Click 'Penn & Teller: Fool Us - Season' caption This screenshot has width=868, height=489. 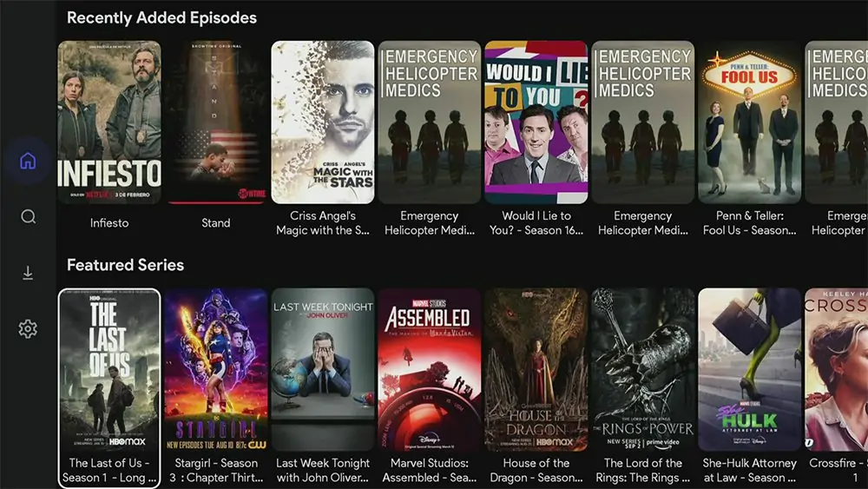point(750,223)
